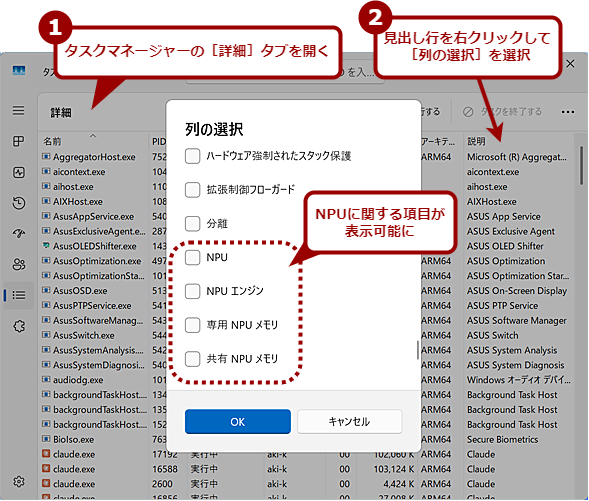This screenshot has width=589, height=501.
Task: Open the Processes page icon in sidebar
Action: click(x=18, y=141)
